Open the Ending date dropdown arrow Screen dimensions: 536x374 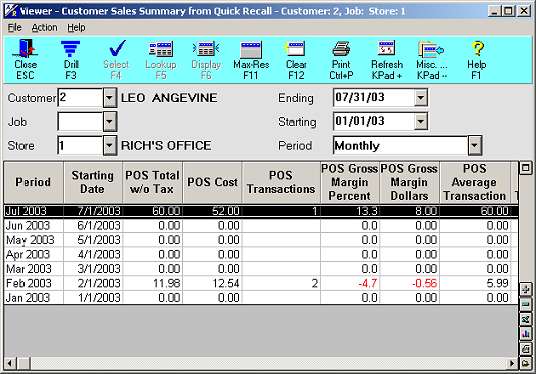(x=421, y=98)
